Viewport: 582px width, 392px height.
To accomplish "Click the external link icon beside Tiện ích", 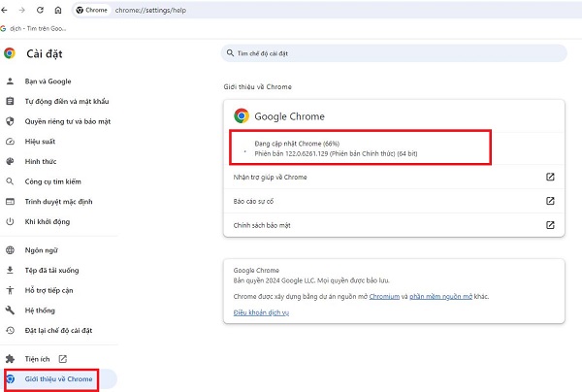I will [x=63, y=359].
